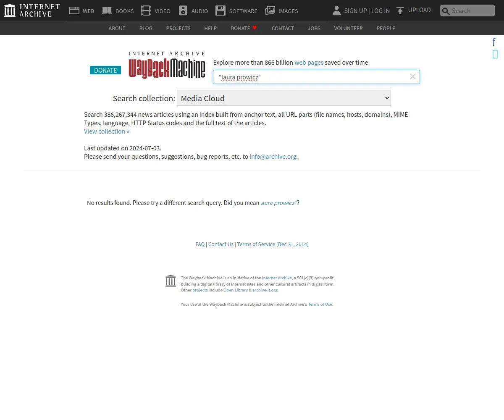
Task: Click the Upload arrow icon
Action: coord(400,10)
